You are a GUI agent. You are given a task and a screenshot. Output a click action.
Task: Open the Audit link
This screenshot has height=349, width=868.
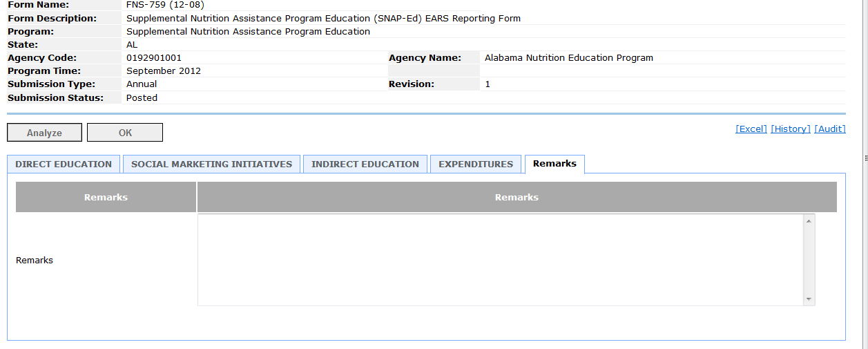[830, 129]
